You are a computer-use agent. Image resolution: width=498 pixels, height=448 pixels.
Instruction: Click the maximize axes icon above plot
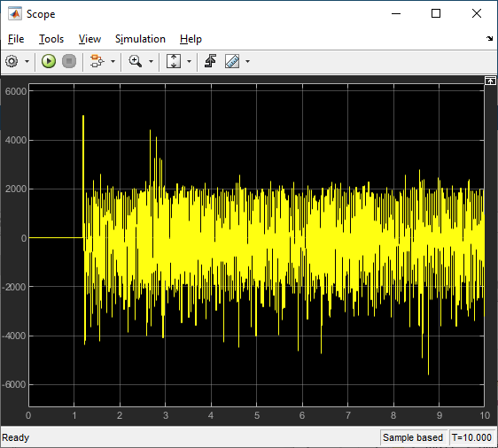coord(490,81)
